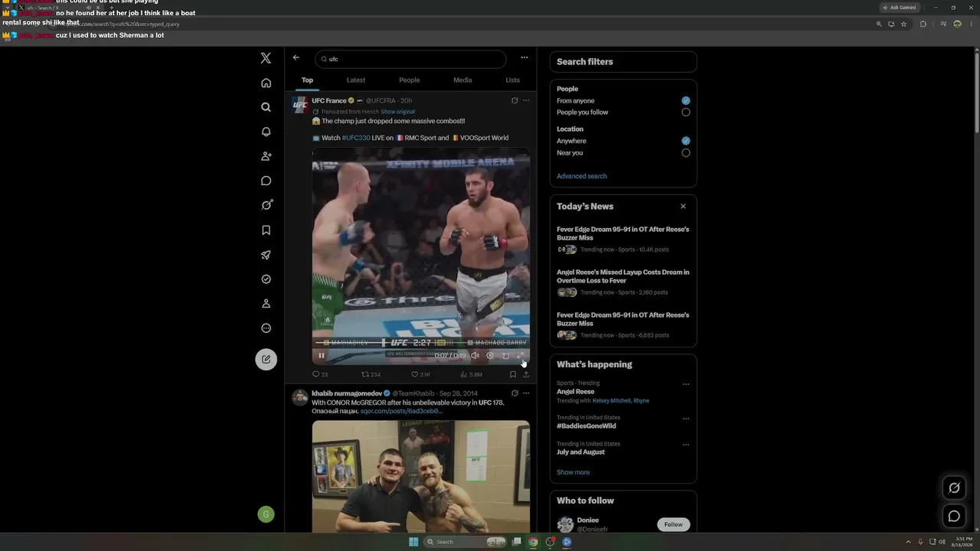Open Explore search icon in sidebar
Image resolution: width=980 pixels, height=551 pixels.
tap(266, 107)
